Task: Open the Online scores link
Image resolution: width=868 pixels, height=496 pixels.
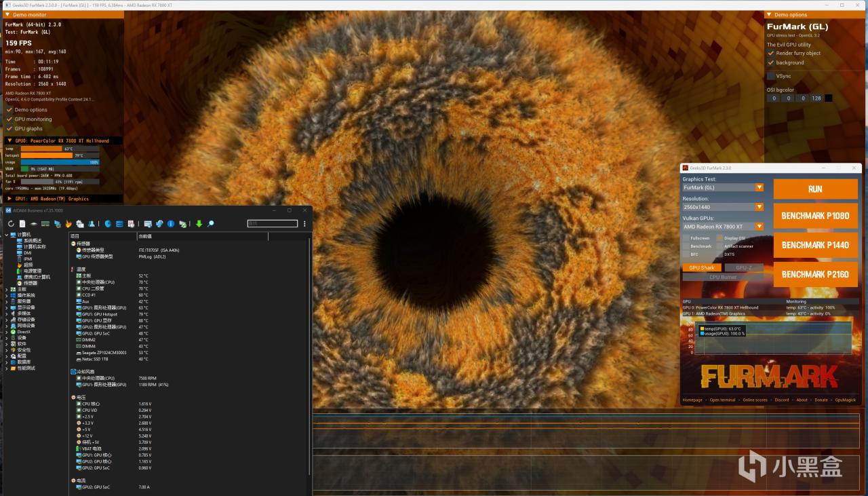Action: tap(755, 400)
